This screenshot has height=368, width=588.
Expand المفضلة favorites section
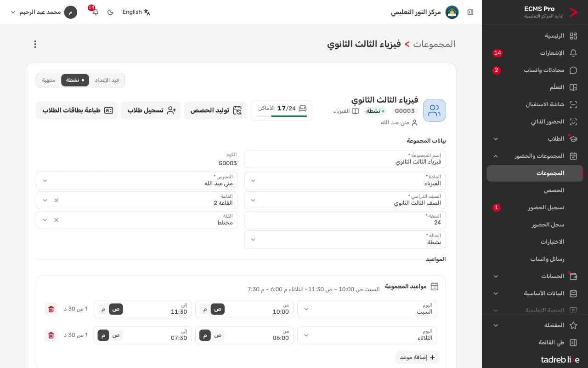point(535,325)
